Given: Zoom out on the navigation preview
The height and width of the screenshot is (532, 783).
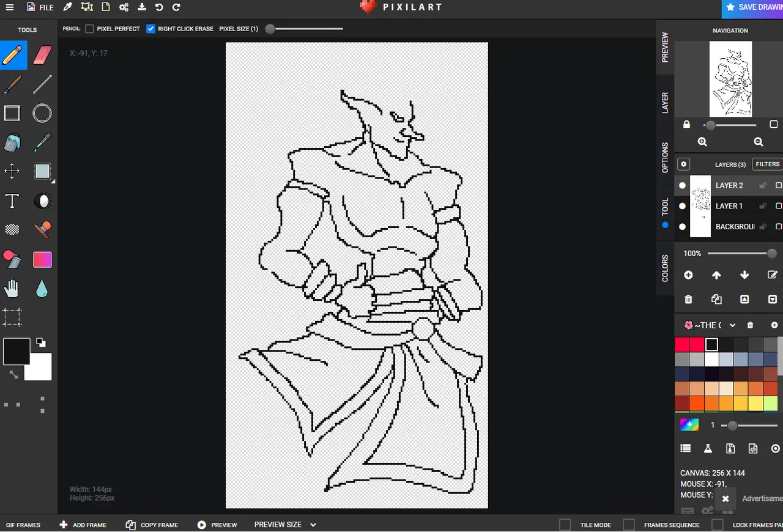Looking at the screenshot, I should (759, 142).
